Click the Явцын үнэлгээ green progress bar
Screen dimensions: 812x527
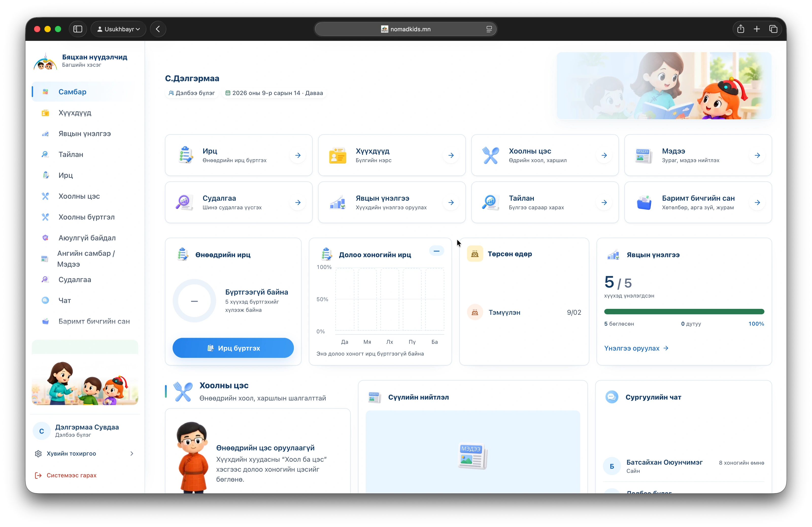tap(684, 311)
